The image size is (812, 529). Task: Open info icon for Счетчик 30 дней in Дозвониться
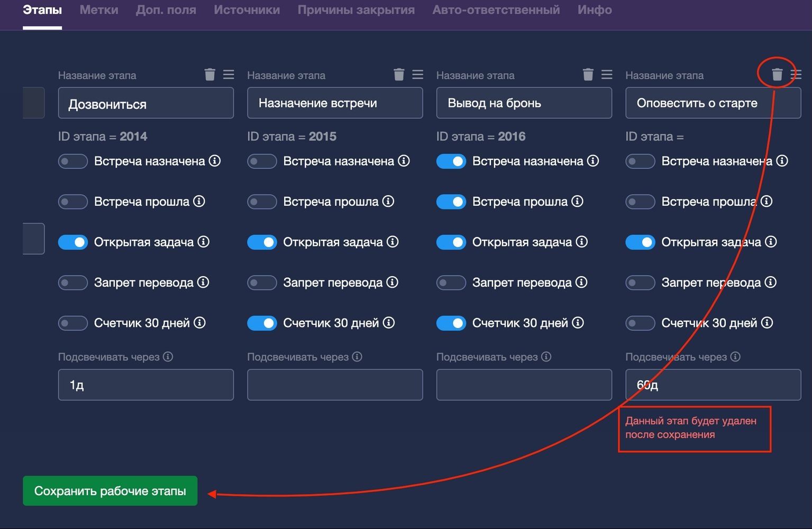click(199, 323)
